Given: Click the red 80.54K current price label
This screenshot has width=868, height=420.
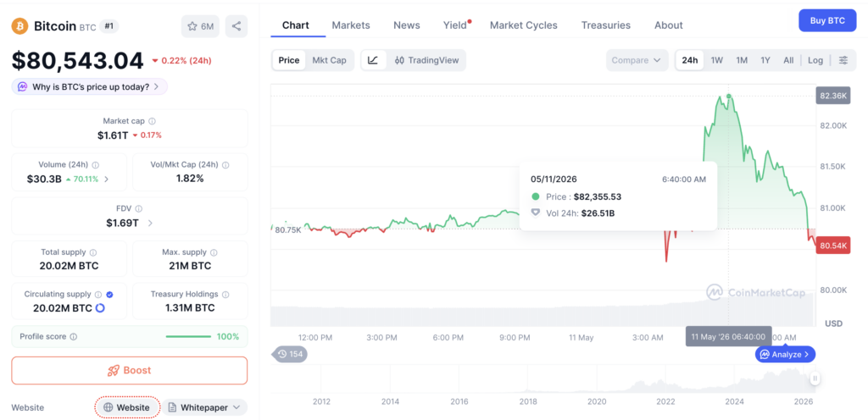Looking at the screenshot, I should coord(832,246).
